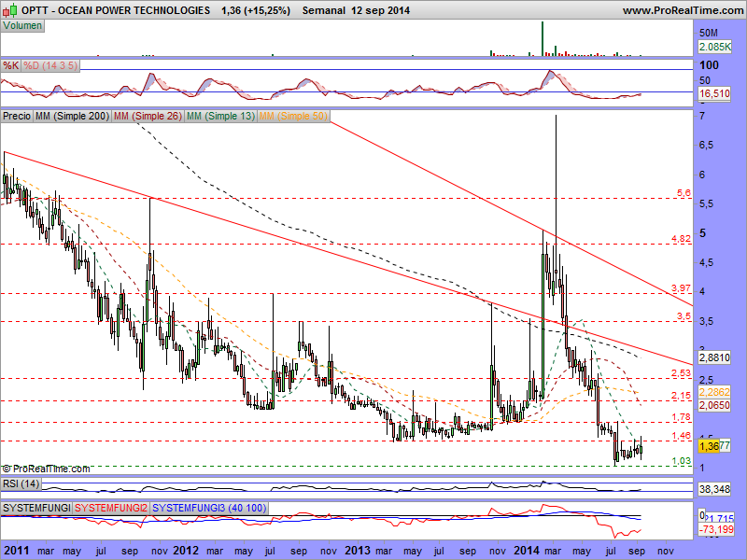
Task: Click the 50M volume scale label
Action: (x=709, y=33)
